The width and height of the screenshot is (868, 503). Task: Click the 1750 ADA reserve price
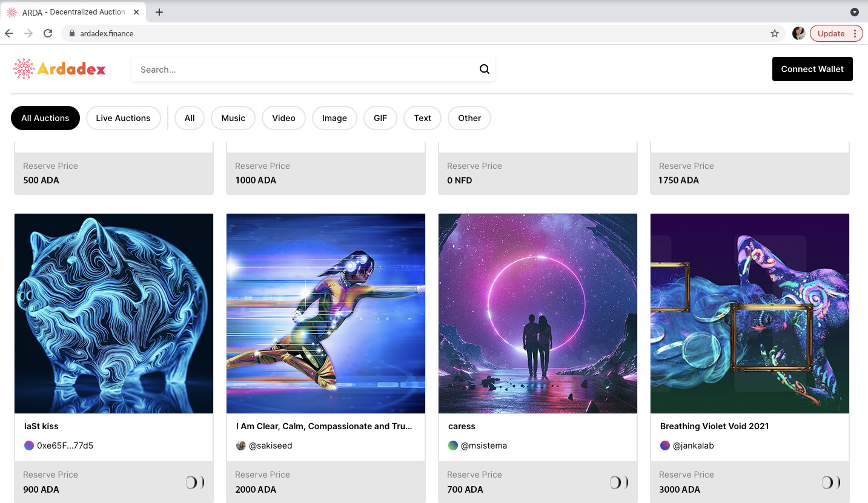pyautogui.click(x=679, y=180)
